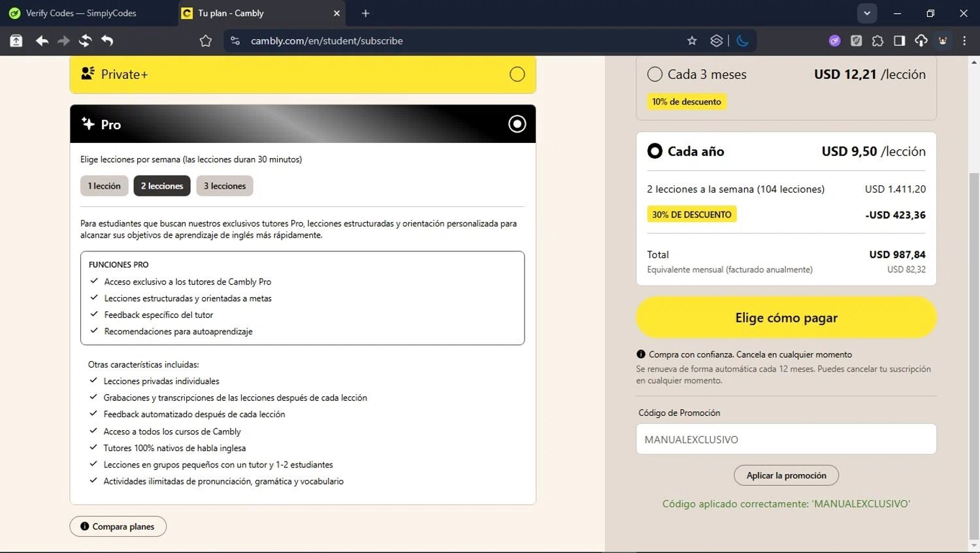980x553 pixels.
Task: Click the -USD 423,36 discount amount
Action: coord(895,215)
